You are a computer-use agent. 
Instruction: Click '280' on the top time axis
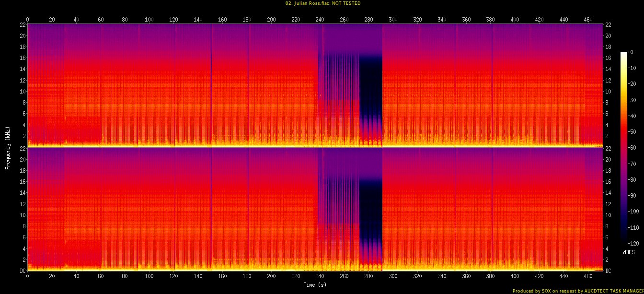[368, 20]
